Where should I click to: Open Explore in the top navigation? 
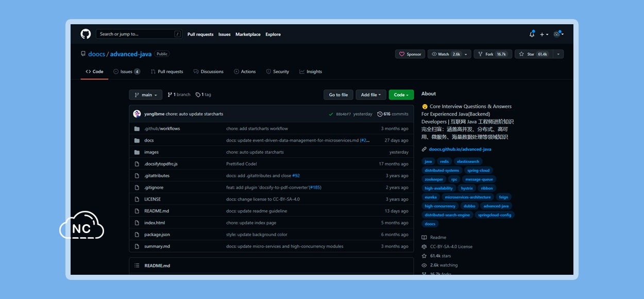coord(273,35)
